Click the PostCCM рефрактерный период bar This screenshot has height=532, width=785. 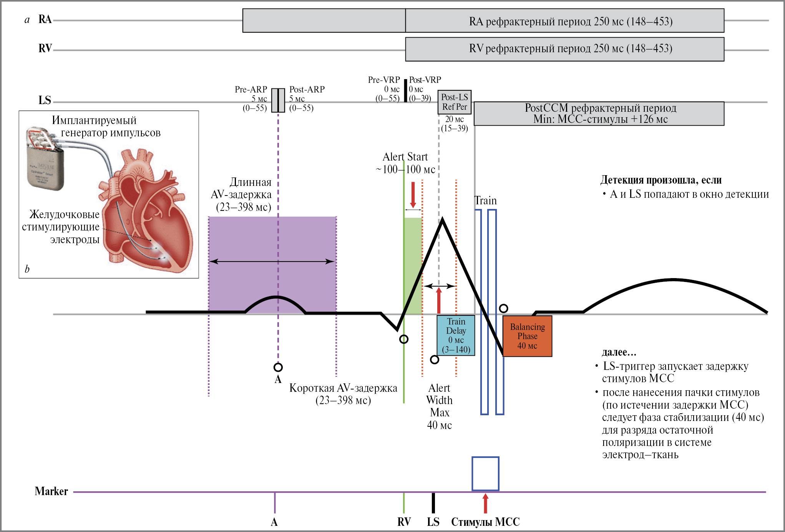click(599, 114)
